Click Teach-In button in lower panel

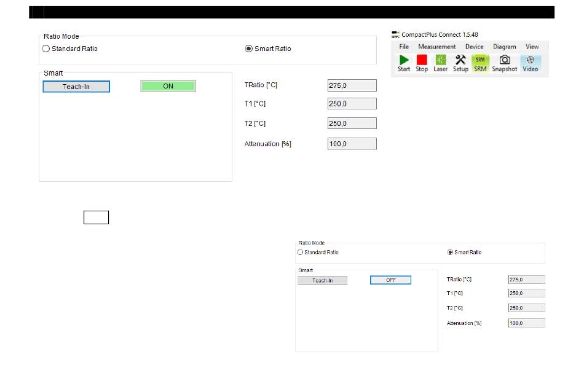322,280
